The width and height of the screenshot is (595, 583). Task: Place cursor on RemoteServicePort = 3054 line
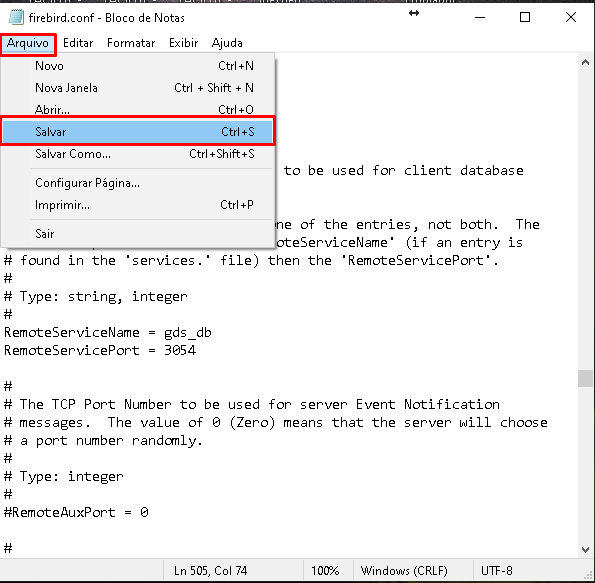click(100, 350)
